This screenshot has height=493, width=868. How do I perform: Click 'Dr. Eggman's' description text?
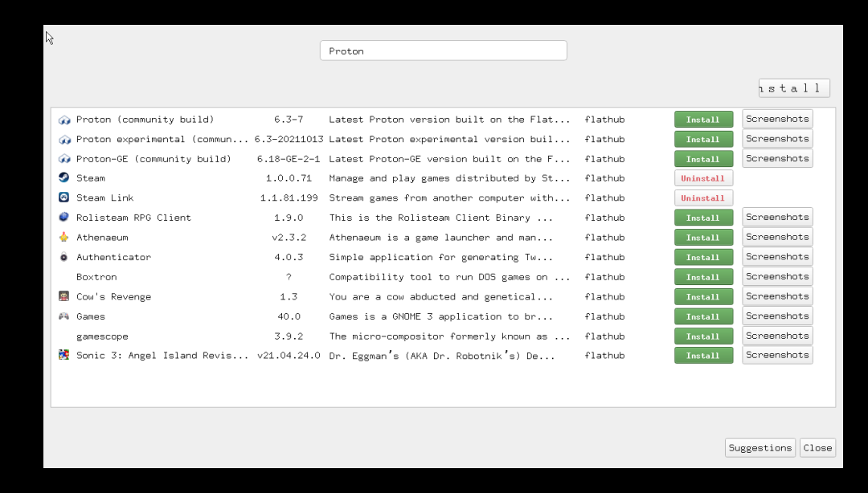point(442,356)
